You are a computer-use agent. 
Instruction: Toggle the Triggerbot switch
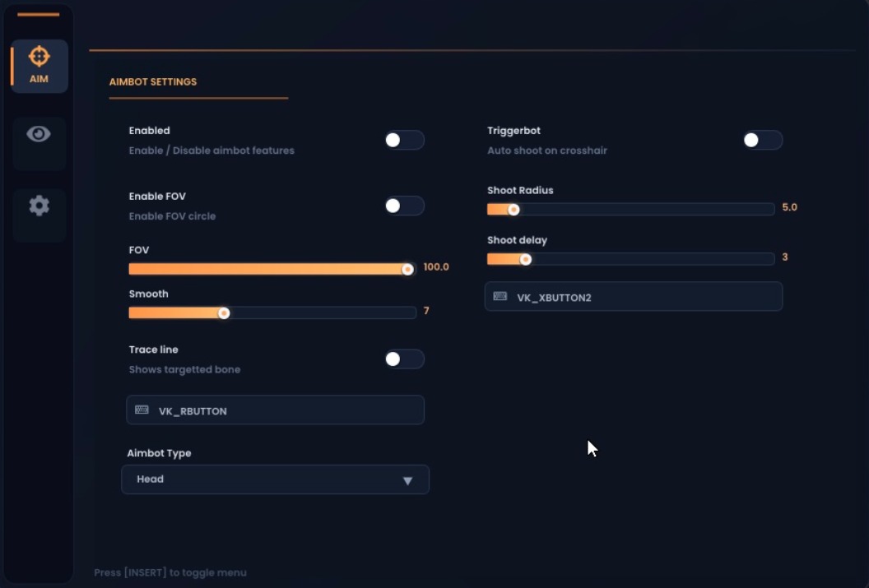coord(762,140)
